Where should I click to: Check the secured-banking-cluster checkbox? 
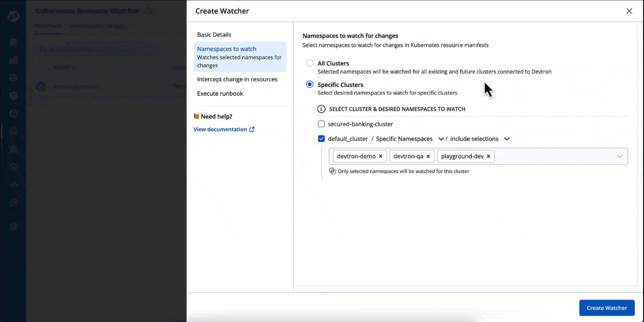tap(321, 124)
